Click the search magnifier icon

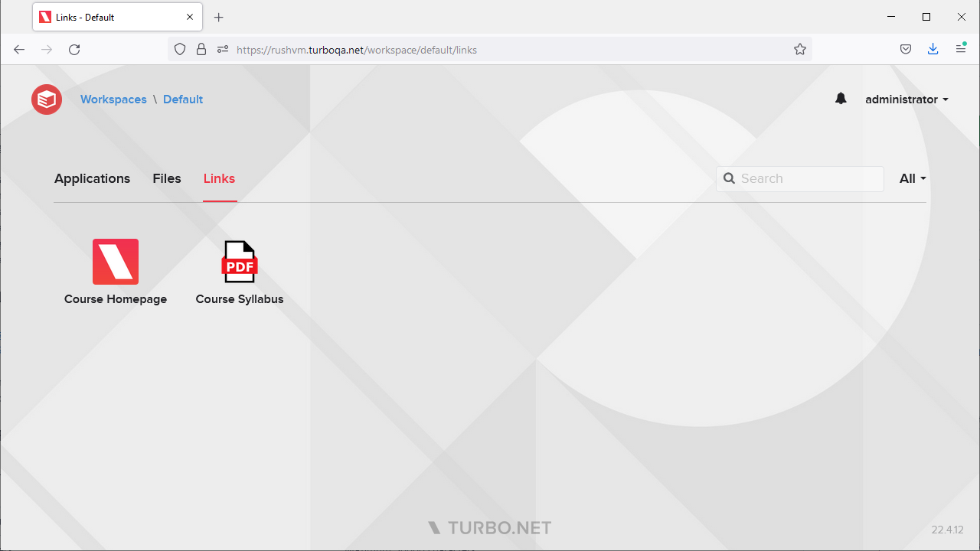(730, 178)
